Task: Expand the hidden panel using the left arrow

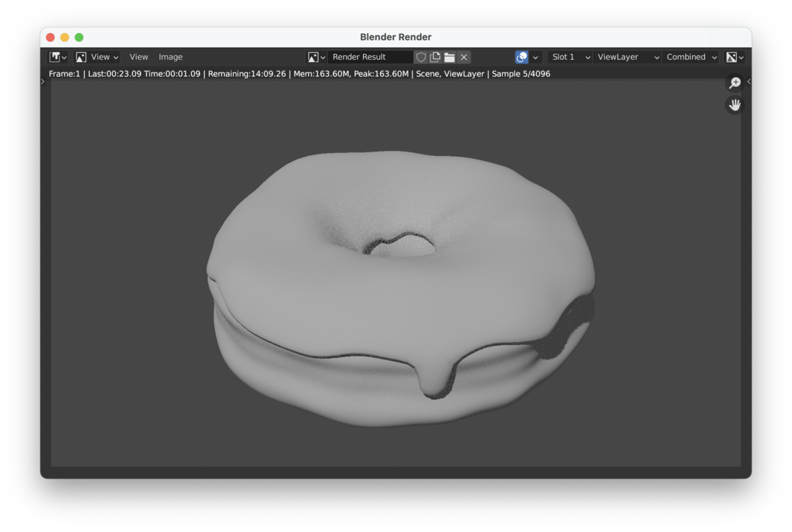Action: point(42,81)
